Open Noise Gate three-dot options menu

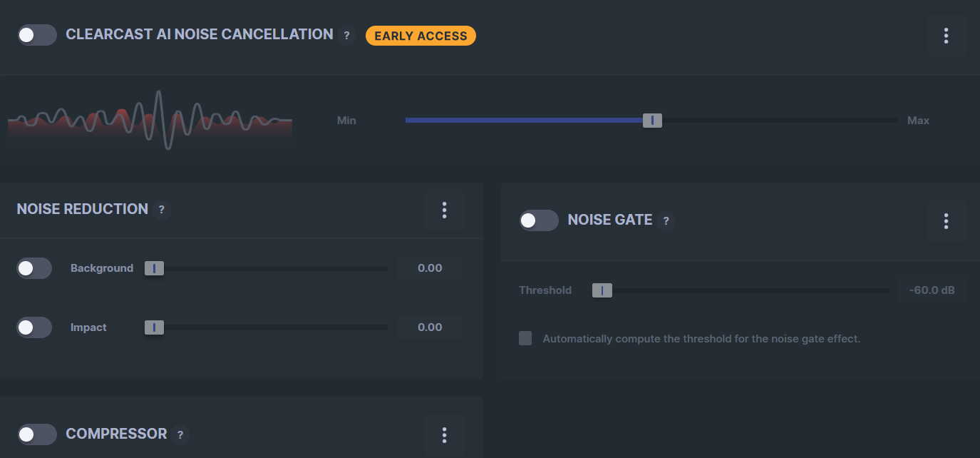[946, 221]
